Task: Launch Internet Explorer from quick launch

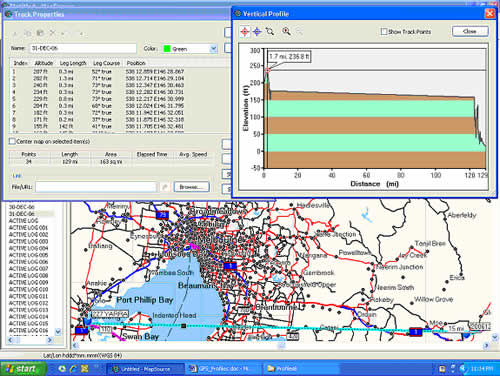Action: point(73,369)
